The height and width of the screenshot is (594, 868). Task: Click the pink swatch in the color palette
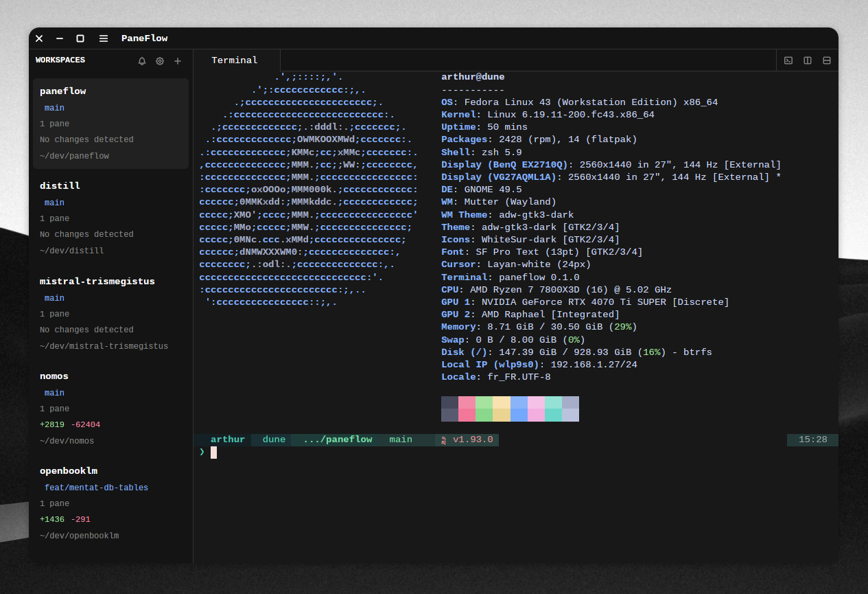536,408
